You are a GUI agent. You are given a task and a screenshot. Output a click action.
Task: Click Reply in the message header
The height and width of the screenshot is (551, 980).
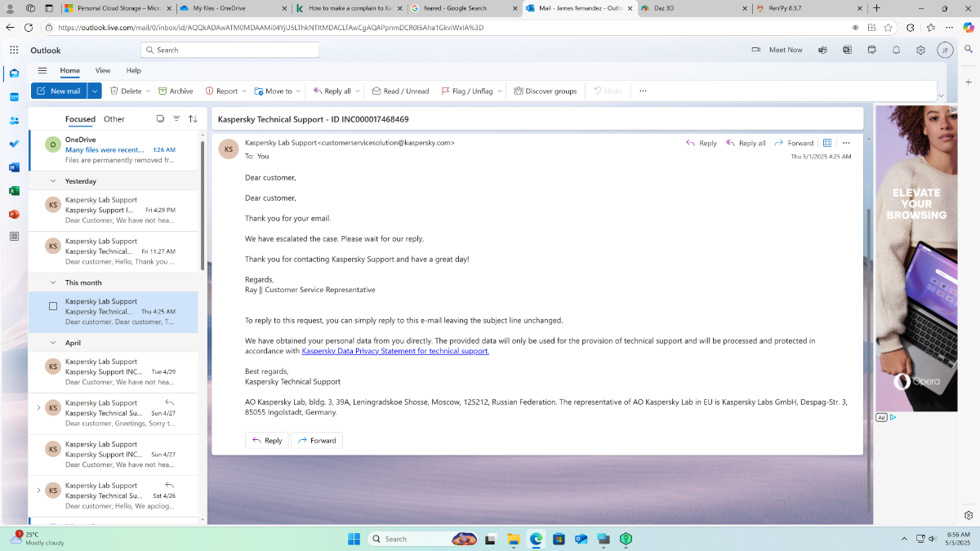pyautogui.click(x=701, y=143)
